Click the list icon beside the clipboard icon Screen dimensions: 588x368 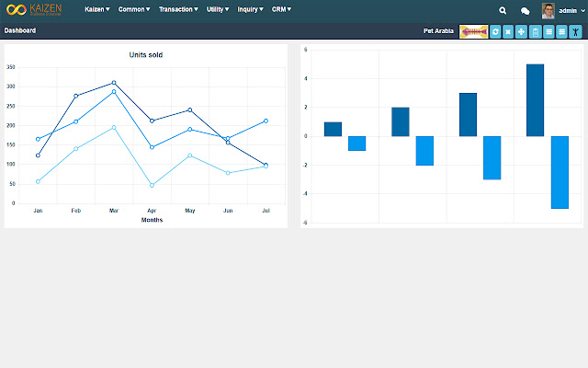click(x=549, y=32)
